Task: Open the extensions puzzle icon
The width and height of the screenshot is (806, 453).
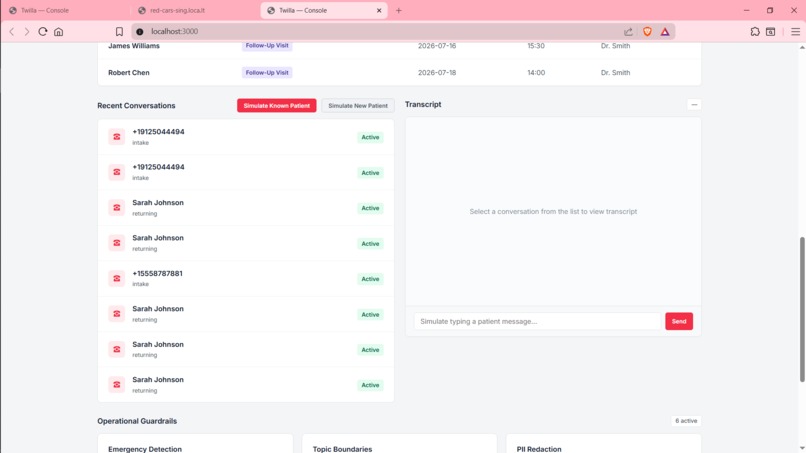Action: [x=755, y=32]
